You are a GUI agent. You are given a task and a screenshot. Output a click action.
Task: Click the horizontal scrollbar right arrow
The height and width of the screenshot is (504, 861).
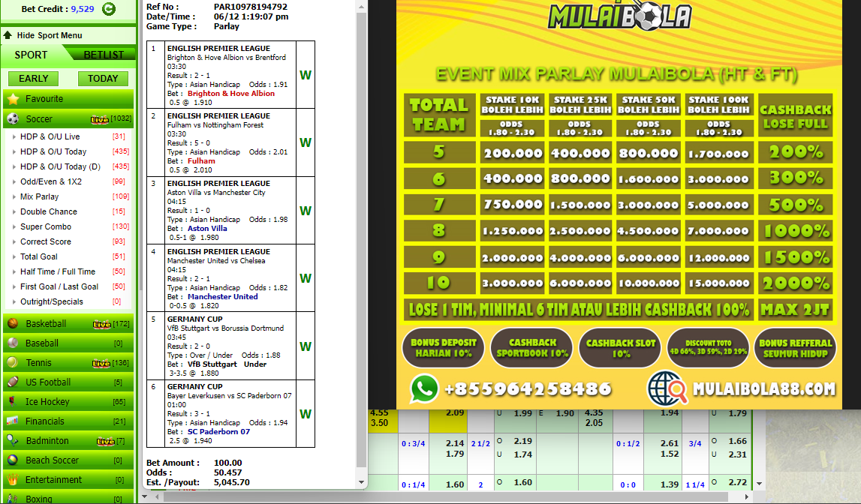(747, 496)
